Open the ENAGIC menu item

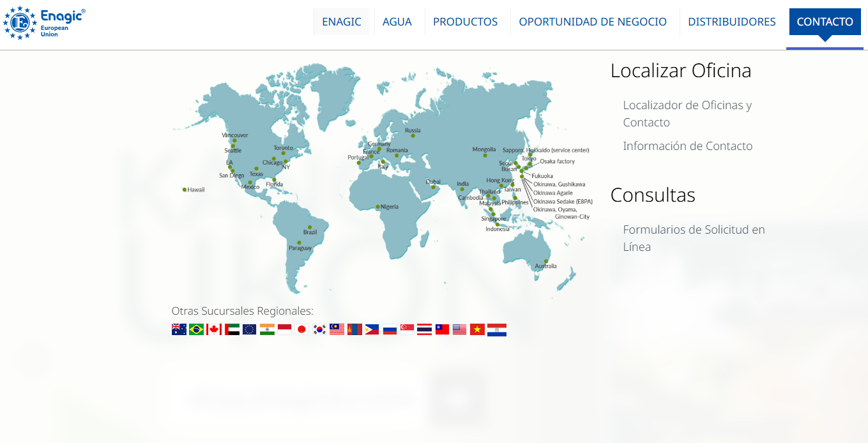pos(342,22)
